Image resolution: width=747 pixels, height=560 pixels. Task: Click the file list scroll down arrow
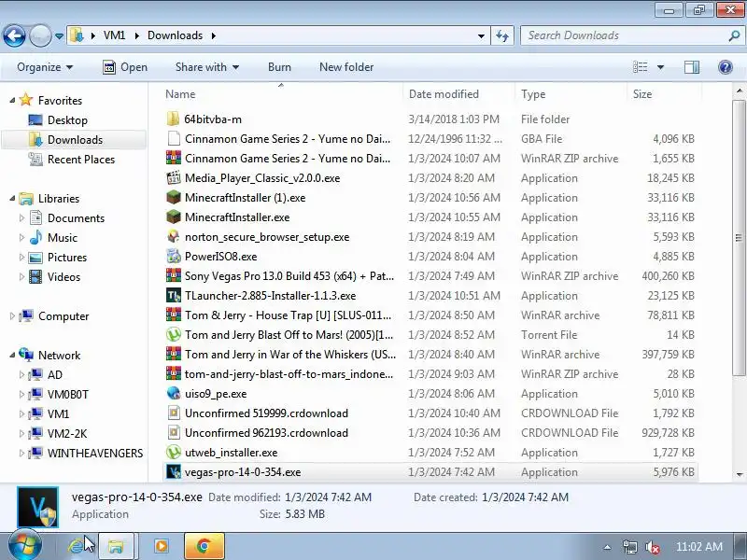739,474
